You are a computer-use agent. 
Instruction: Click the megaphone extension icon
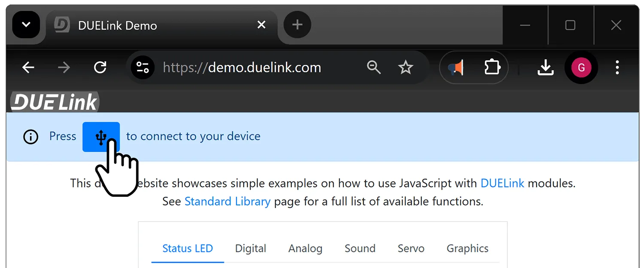[x=456, y=67]
